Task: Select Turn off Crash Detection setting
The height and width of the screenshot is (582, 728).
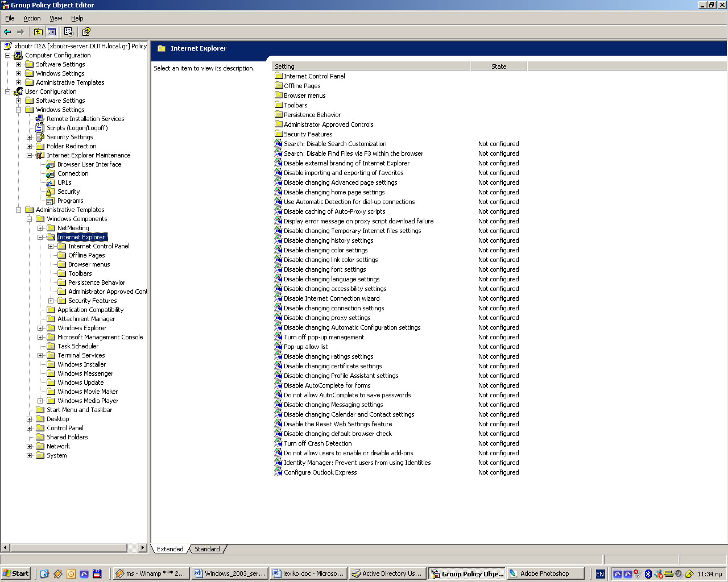Action: tap(317, 443)
